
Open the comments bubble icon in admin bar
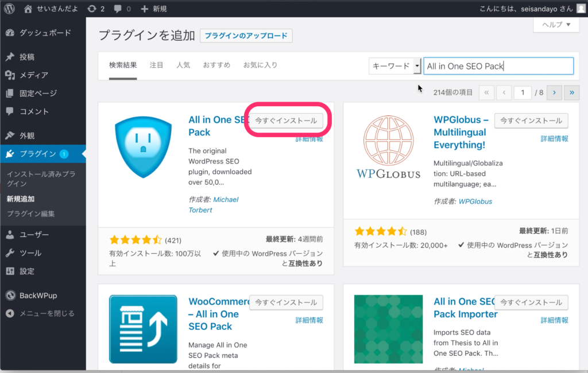[119, 9]
